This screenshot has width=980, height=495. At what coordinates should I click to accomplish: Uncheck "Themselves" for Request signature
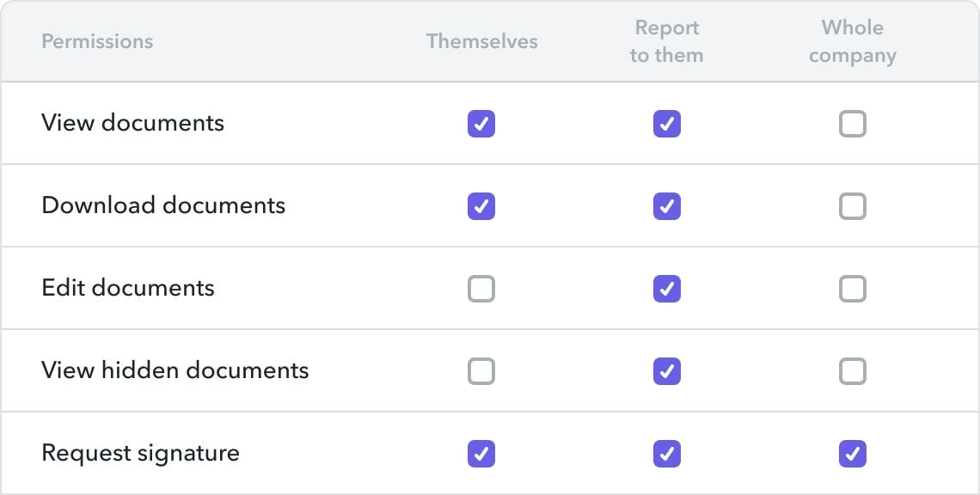[481, 453]
